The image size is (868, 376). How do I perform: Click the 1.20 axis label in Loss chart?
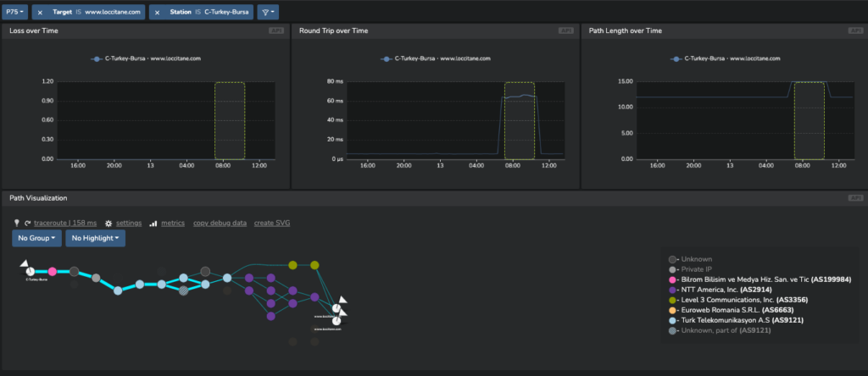pos(47,82)
